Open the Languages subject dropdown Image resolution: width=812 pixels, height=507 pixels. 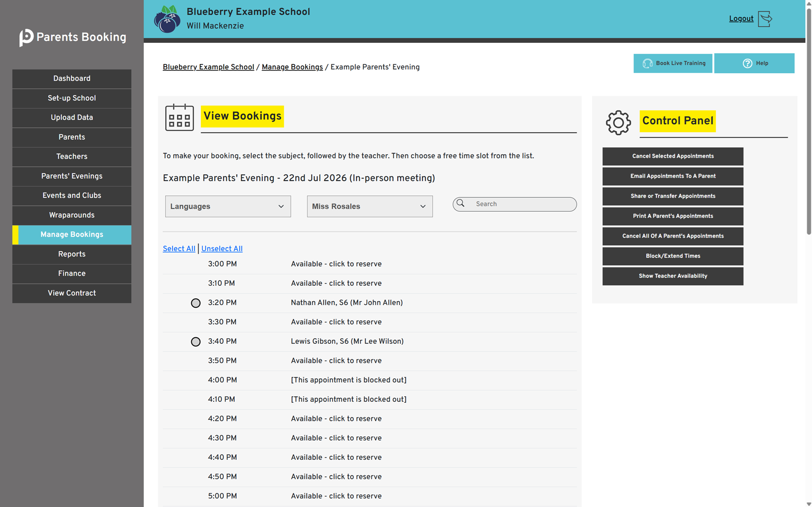click(228, 206)
